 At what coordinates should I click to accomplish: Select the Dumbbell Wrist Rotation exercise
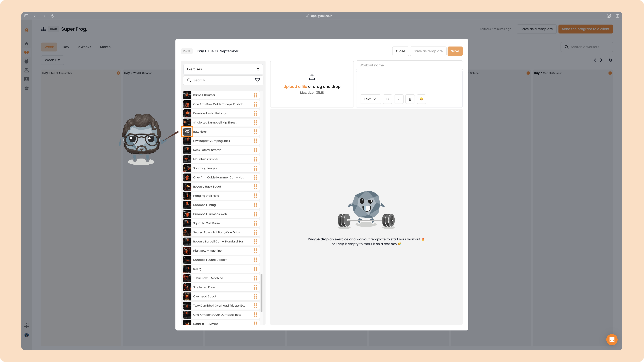pos(221,113)
